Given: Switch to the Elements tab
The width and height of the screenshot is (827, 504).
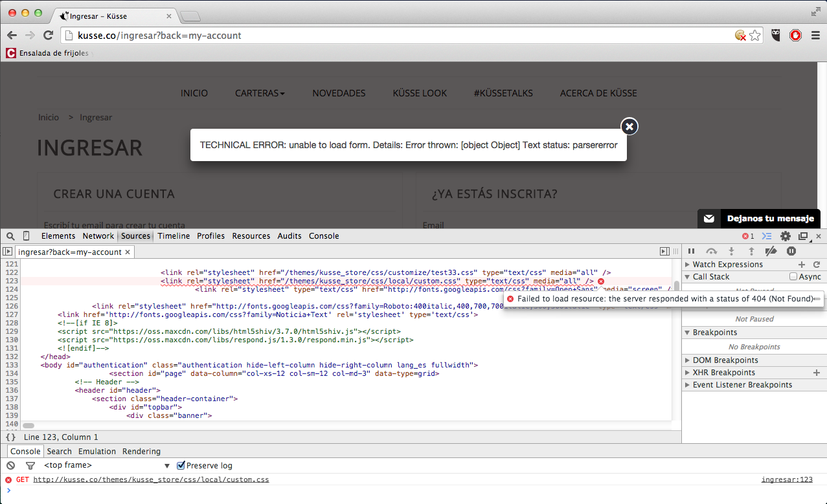Looking at the screenshot, I should tap(58, 236).
